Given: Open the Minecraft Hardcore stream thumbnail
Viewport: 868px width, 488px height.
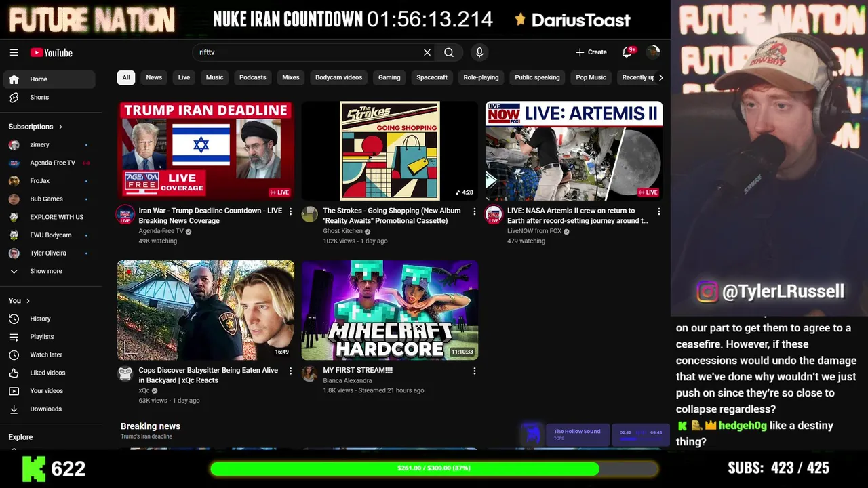Looking at the screenshot, I should coord(390,310).
